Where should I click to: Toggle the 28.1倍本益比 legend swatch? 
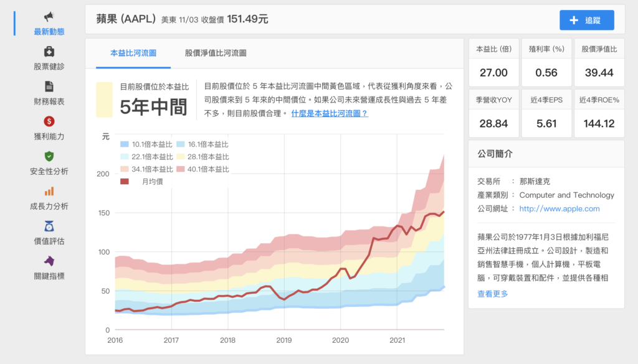181,157
